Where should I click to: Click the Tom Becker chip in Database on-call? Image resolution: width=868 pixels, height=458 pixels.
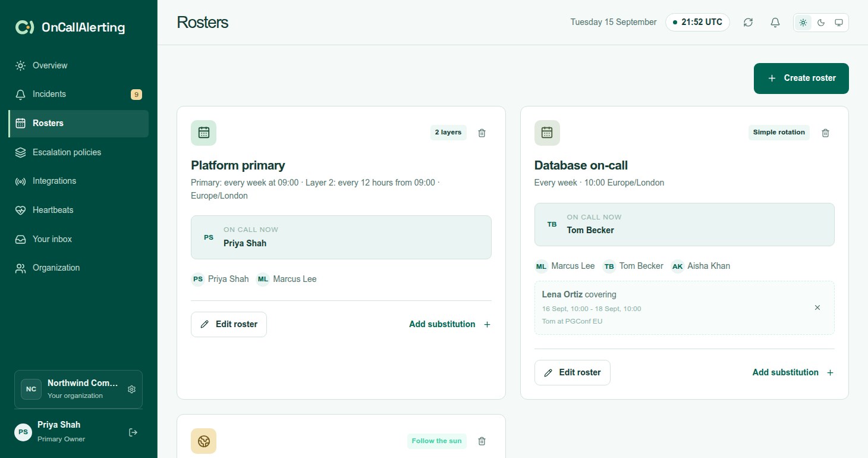pyautogui.click(x=633, y=266)
